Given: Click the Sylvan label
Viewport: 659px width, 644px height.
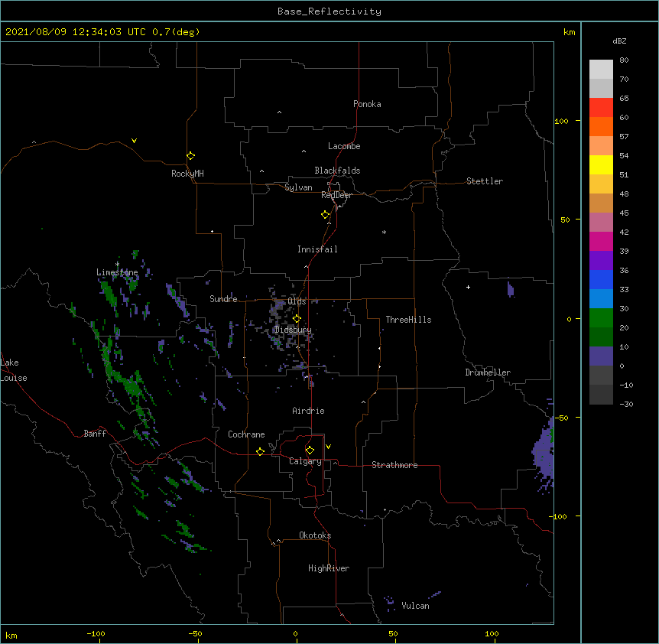Looking at the screenshot, I should [x=298, y=187].
